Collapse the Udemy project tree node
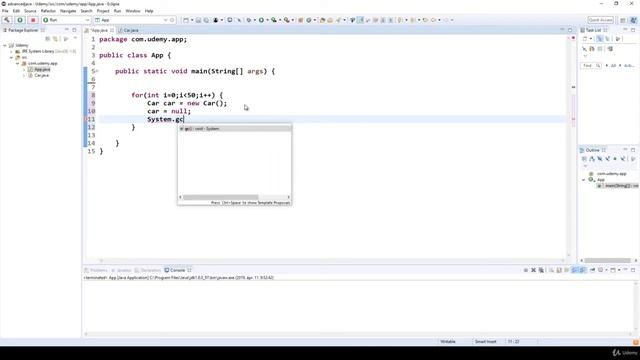The height and width of the screenshot is (360, 640). coord(5,45)
